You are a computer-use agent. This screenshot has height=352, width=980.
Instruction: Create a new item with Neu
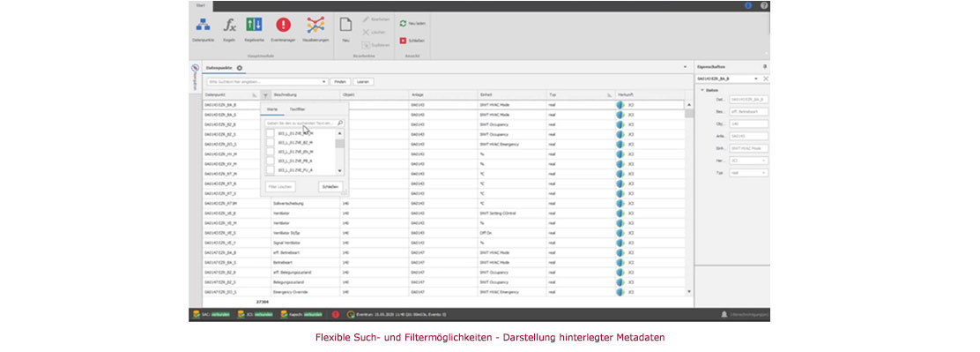point(345,29)
